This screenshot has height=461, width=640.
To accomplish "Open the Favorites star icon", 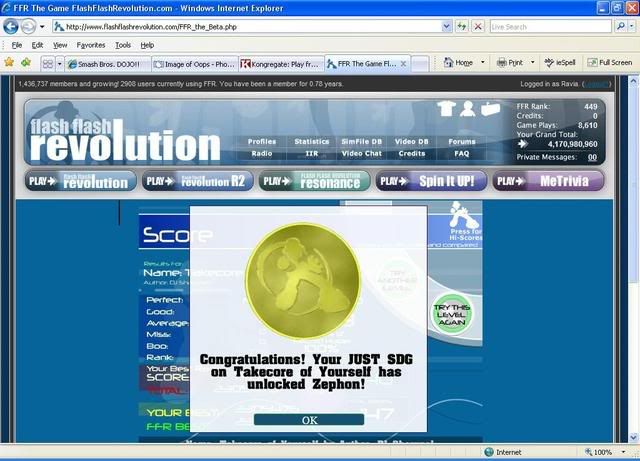I will click(x=10, y=62).
